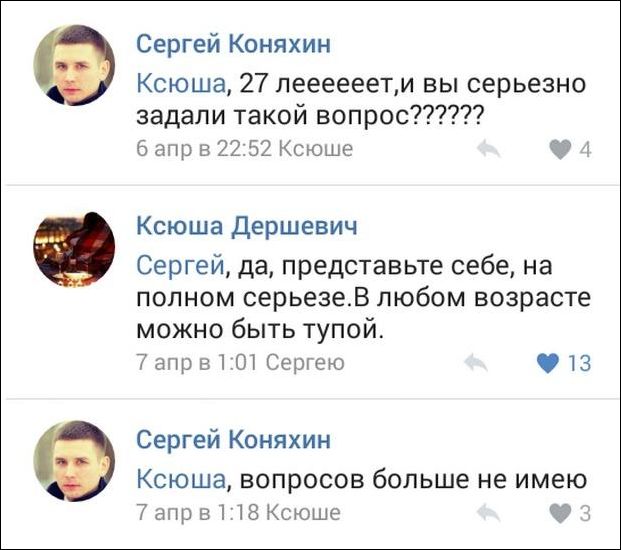This screenshot has width=621, height=550.
Task: Open Sergey Konyakhin's avatar in first comment
Action: (74, 65)
